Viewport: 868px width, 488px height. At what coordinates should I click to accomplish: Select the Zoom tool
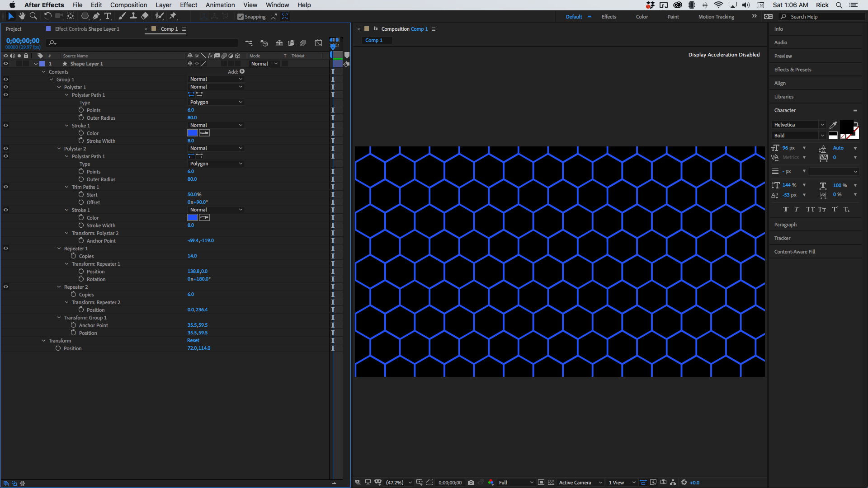33,16
